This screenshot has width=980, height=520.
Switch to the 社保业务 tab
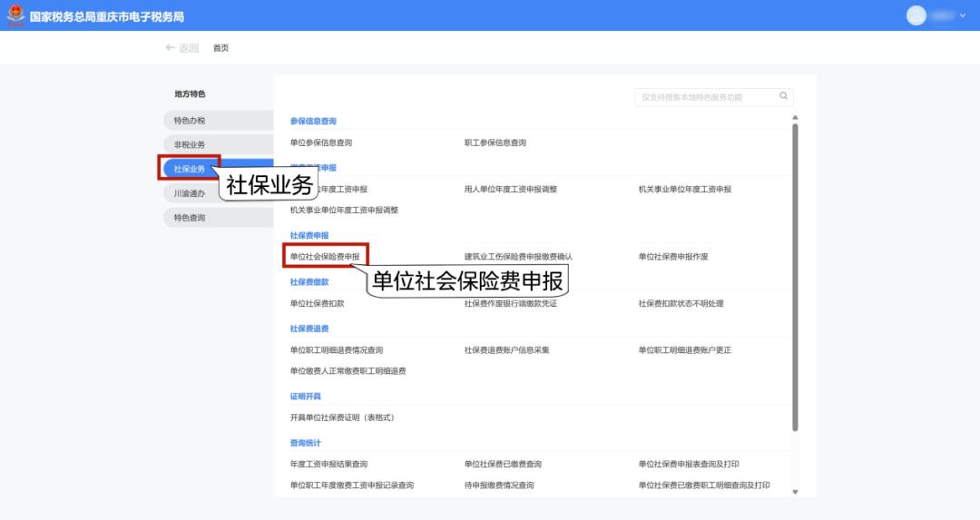[x=190, y=169]
